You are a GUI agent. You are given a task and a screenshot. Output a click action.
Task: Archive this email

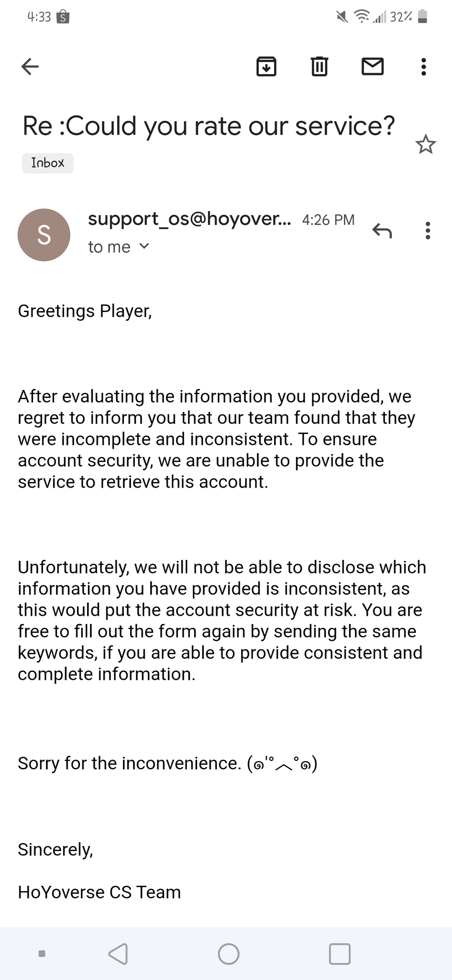click(267, 67)
